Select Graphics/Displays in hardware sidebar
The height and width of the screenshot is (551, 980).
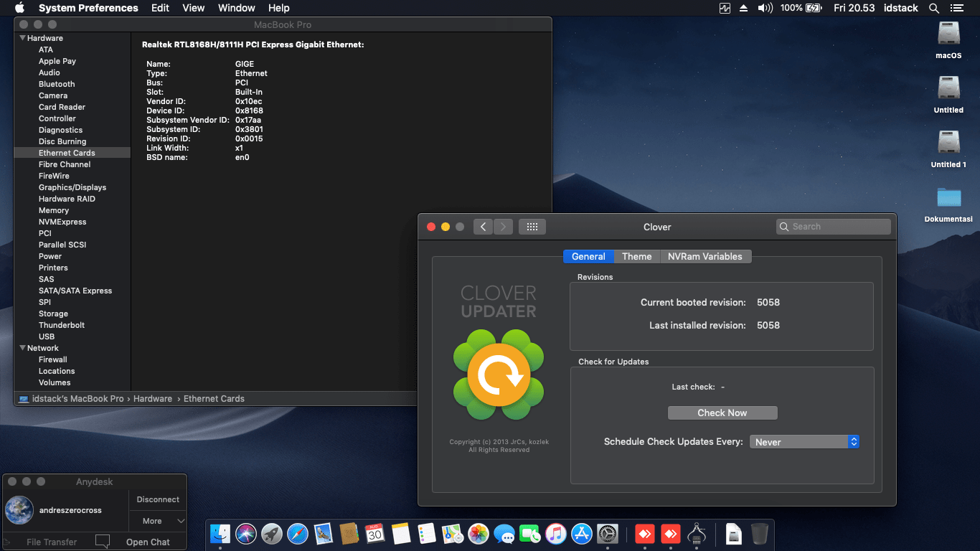pyautogui.click(x=72, y=187)
